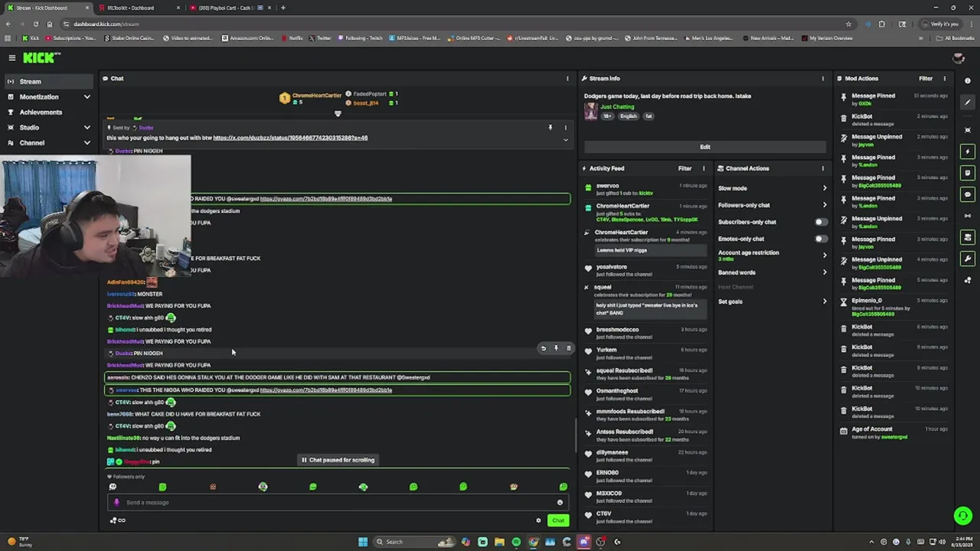
Task: Click the Edit stream info button
Action: pos(705,147)
